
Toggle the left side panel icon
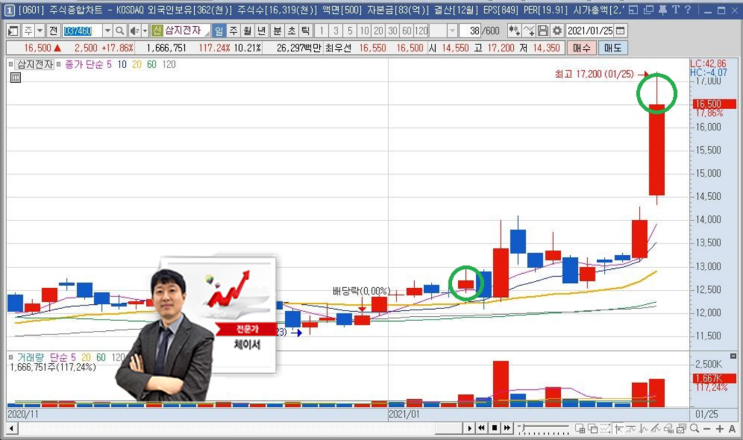tap(13, 31)
